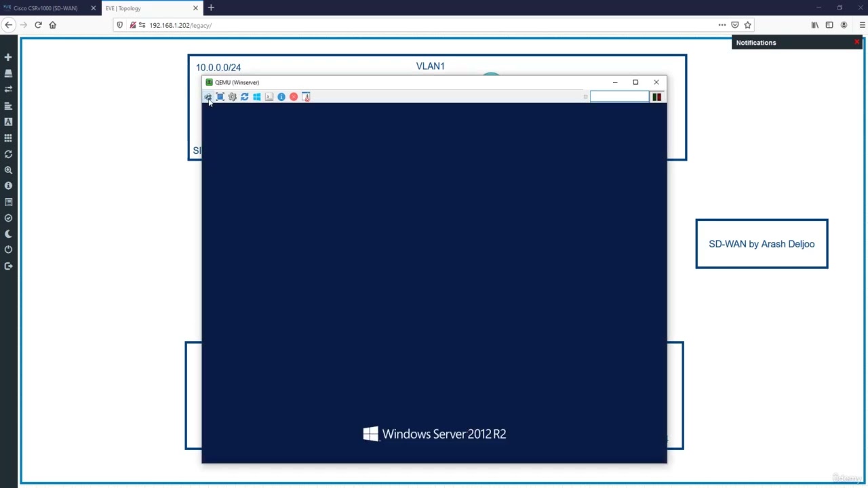868x488 pixels.
Task: Click the Add object plus icon in EVE sidebar
Action: pos(8,58)
